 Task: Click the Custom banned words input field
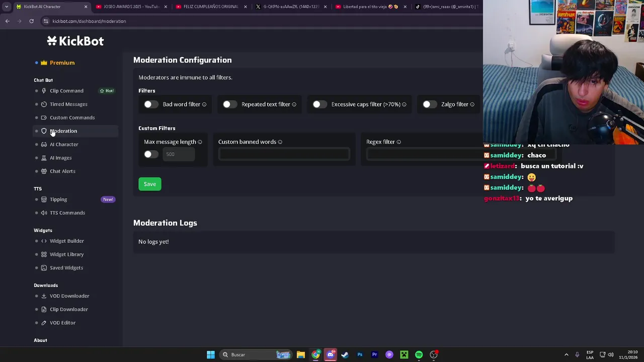(x=284, y=154)
